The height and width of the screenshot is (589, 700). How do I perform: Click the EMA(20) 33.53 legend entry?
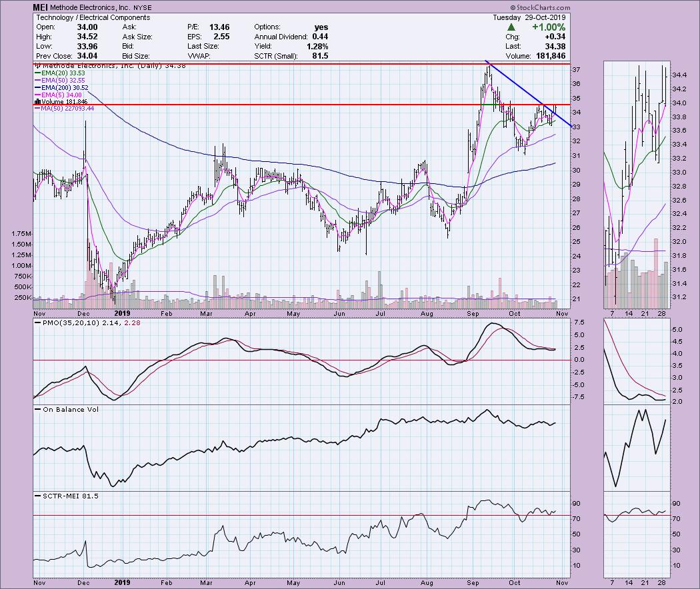(x=60, y=73)
